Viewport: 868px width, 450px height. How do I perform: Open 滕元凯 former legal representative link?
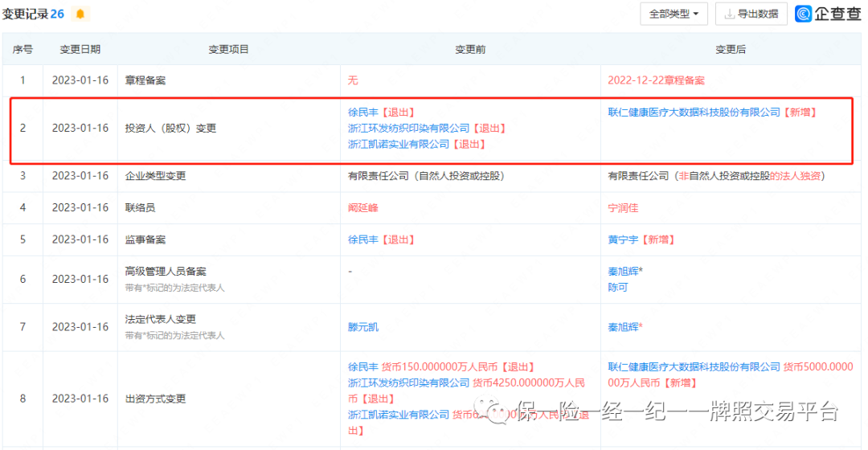pyautogui.click(x=363, y=327)
